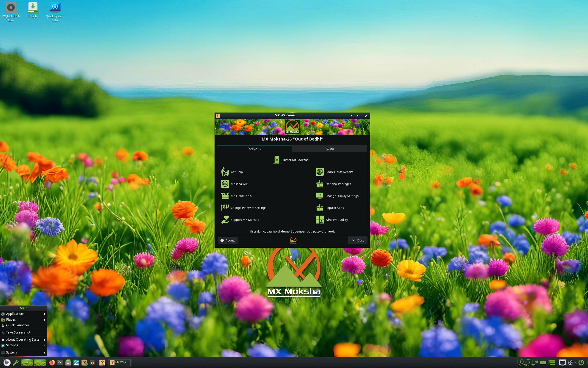588x368 pixels.
Task: Click the MX Welc... taskbar window button
Action: click(119, 362)
